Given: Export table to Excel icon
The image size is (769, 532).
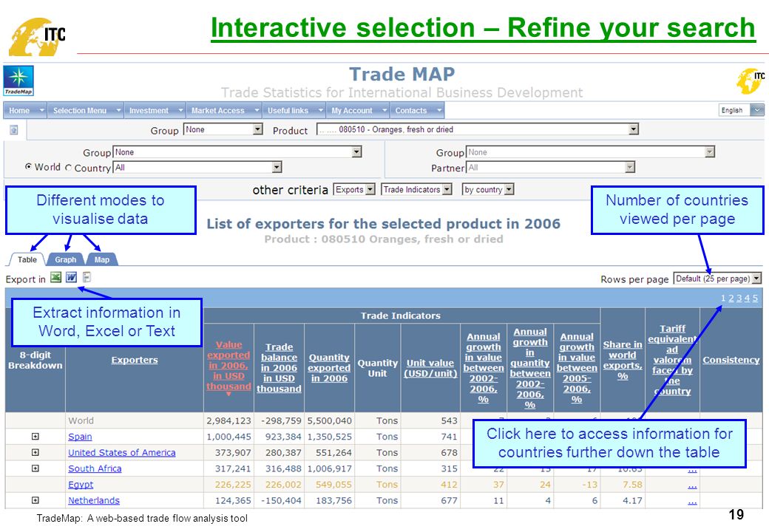Looking at the screenshot, I should [56, 277].
